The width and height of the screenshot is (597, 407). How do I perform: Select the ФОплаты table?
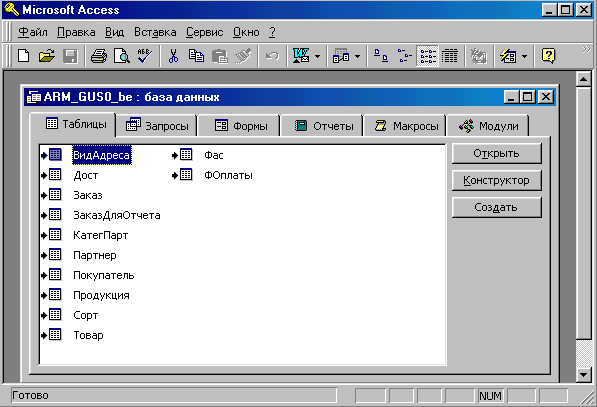point(228,175)
